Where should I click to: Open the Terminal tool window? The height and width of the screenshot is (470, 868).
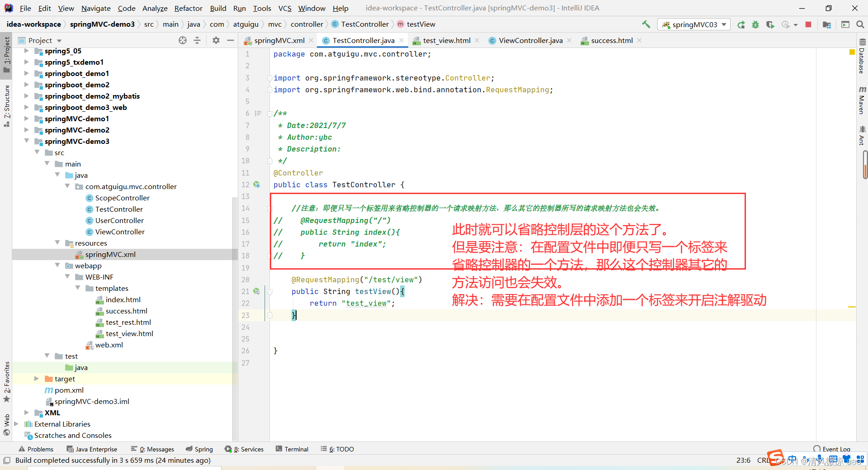292,449
